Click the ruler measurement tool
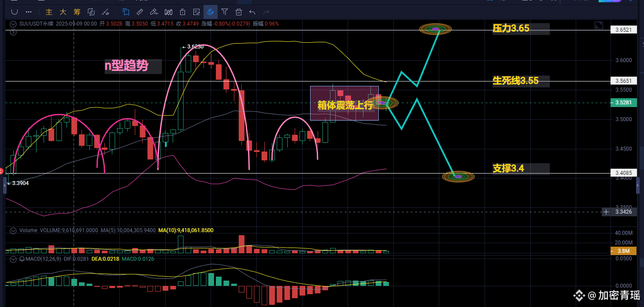Screen dimensions: 644x307 coord(140,12)
